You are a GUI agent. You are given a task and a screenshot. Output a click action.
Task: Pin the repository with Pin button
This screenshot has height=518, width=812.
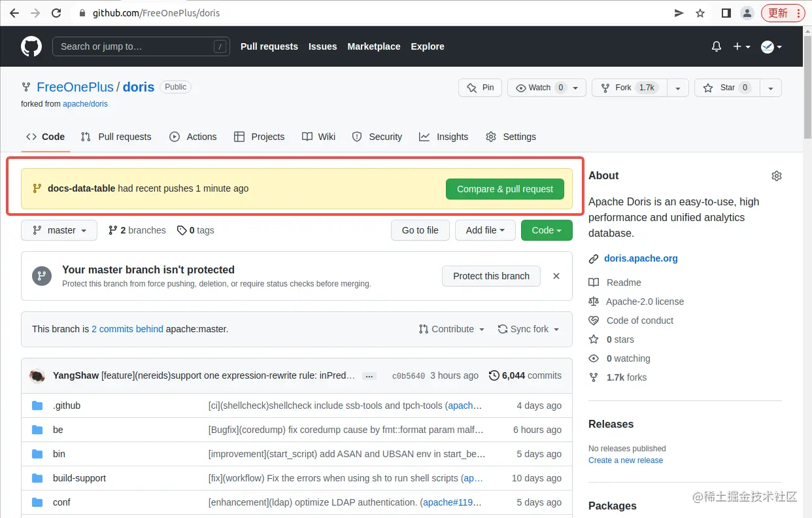click(x=480, y=88)
